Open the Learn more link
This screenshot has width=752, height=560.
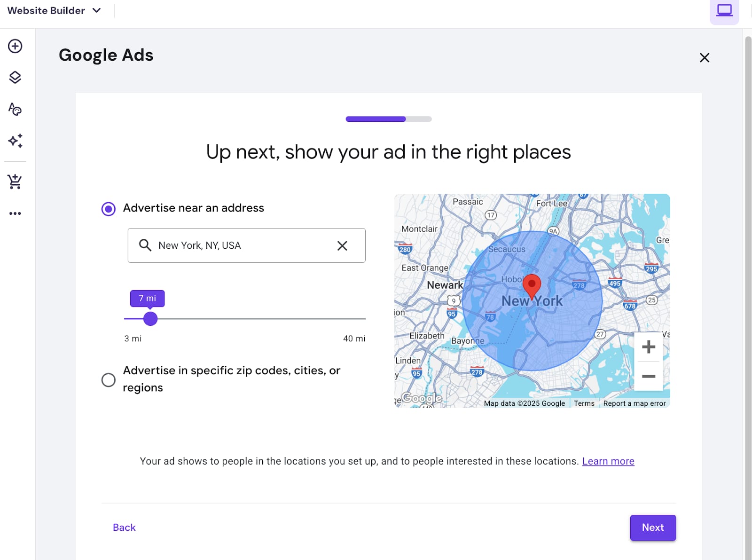608,461
